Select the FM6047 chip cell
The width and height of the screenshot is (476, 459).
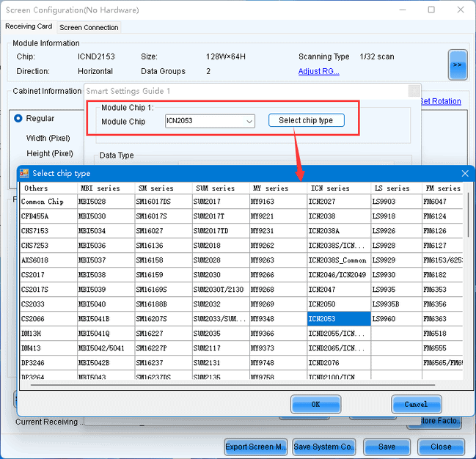click(x=442, y=202)
